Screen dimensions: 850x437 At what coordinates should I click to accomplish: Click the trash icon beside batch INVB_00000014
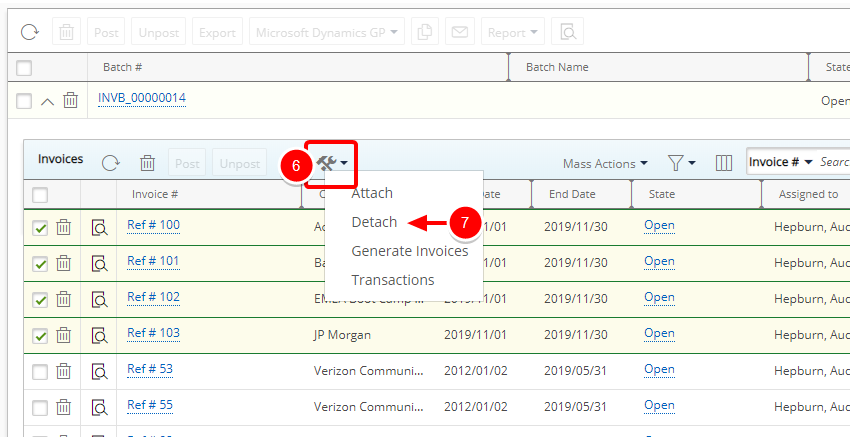(x=70, y=100)
